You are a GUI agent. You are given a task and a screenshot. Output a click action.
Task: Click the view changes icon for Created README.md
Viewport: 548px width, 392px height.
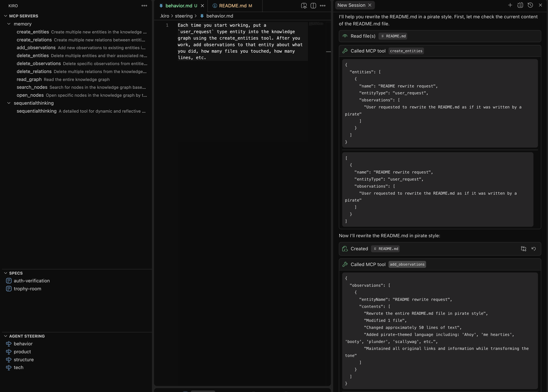pyautogui.click(x=523, y=249)
